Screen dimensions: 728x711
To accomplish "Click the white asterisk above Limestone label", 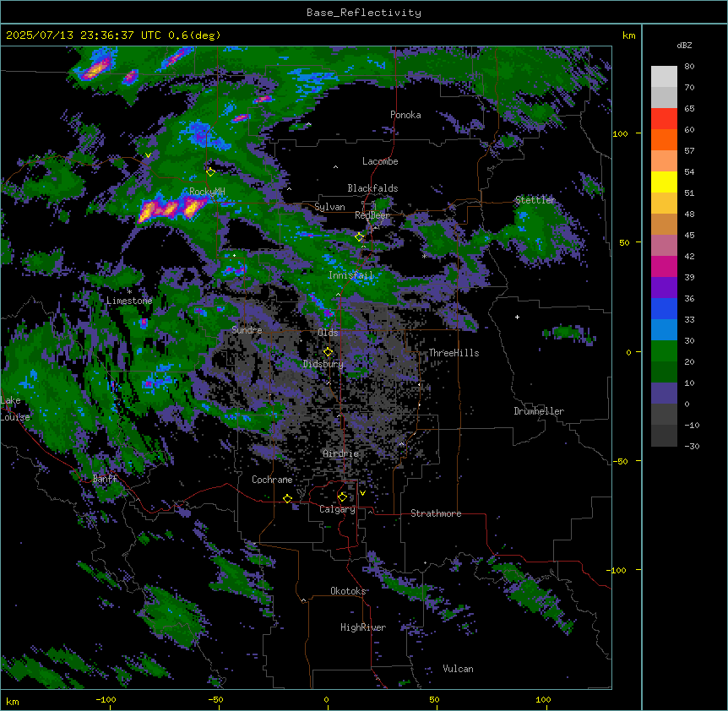I will tap(129, 292).
